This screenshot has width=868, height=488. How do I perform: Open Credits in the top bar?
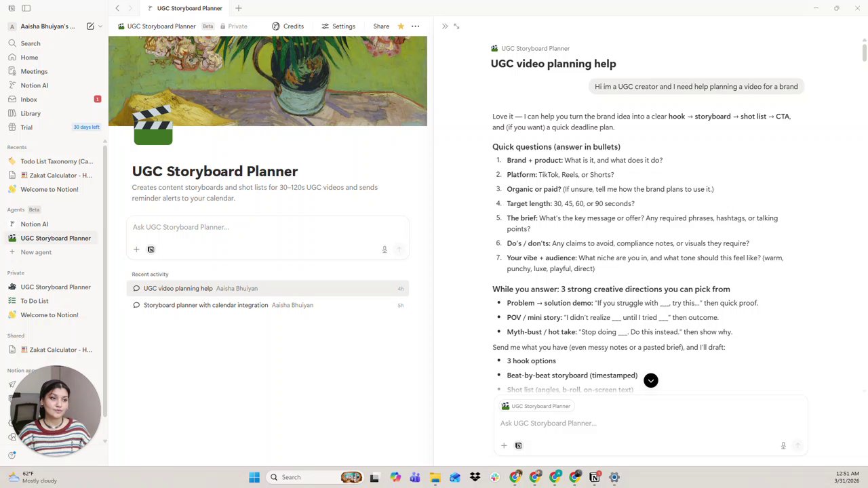tap(288, 26)
